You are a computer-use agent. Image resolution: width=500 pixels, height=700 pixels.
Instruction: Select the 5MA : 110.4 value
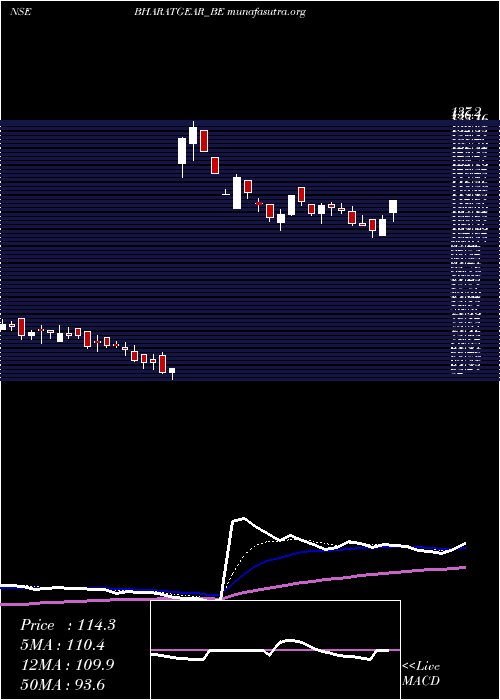tap(63, 645)
